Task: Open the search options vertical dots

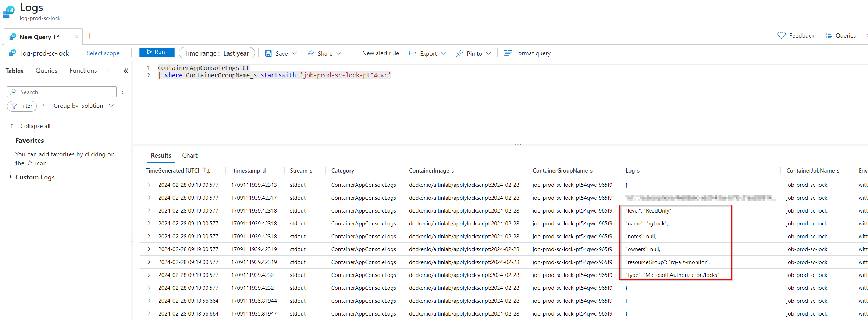Action: point(123,92)
